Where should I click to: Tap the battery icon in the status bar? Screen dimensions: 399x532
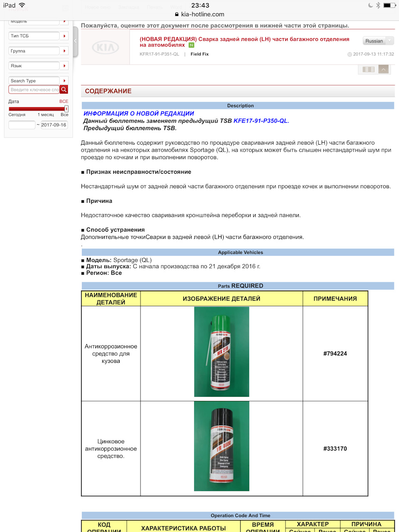[x=389, y=5]
